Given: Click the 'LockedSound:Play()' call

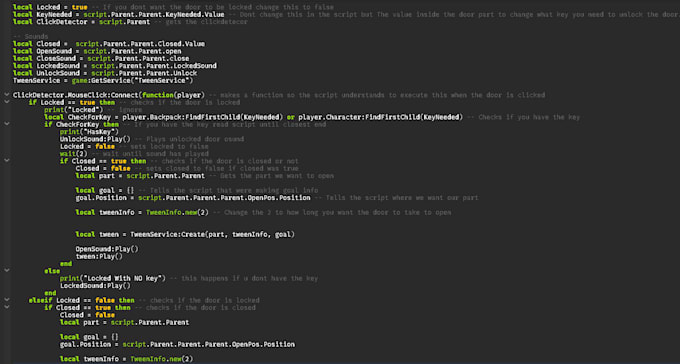Looking at the screenshot, I should (x=95, y=285).
